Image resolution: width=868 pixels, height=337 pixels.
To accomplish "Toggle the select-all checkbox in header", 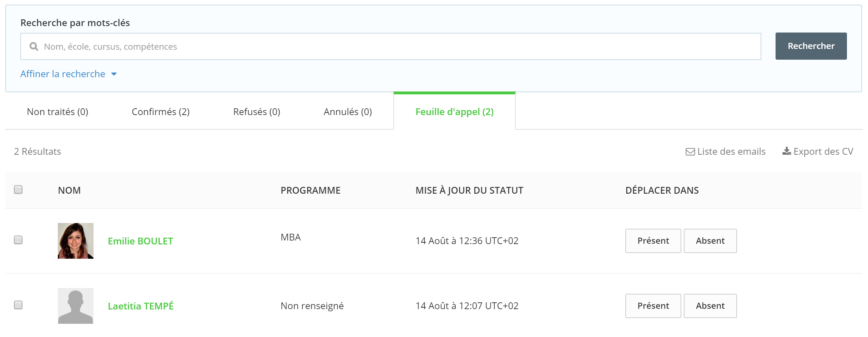I will [18, 189].
